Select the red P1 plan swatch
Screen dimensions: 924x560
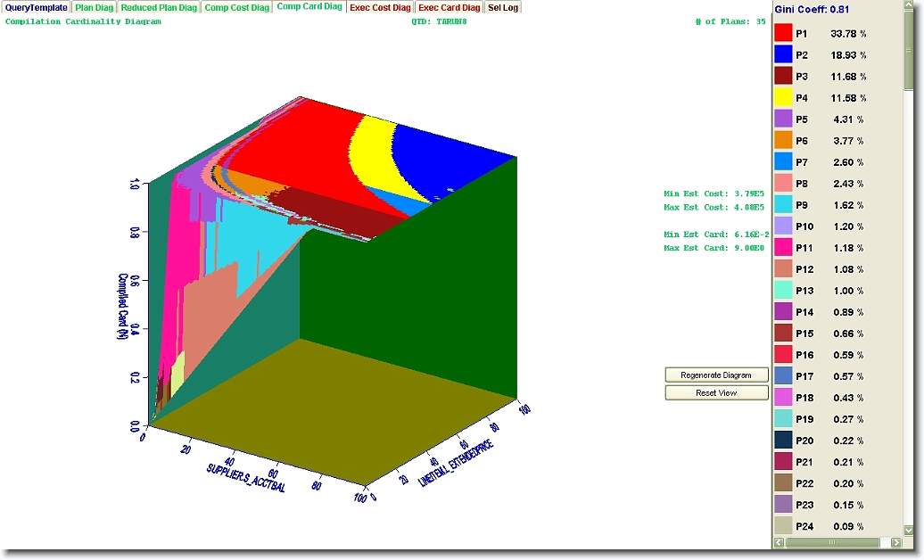point(783,34)
